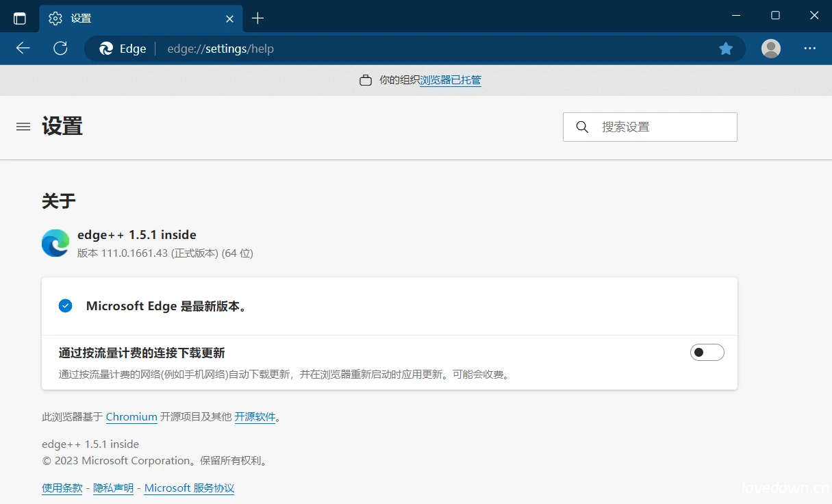Click the 开源软件 link
Screen dimensions: 832x504
pos(255,416)
